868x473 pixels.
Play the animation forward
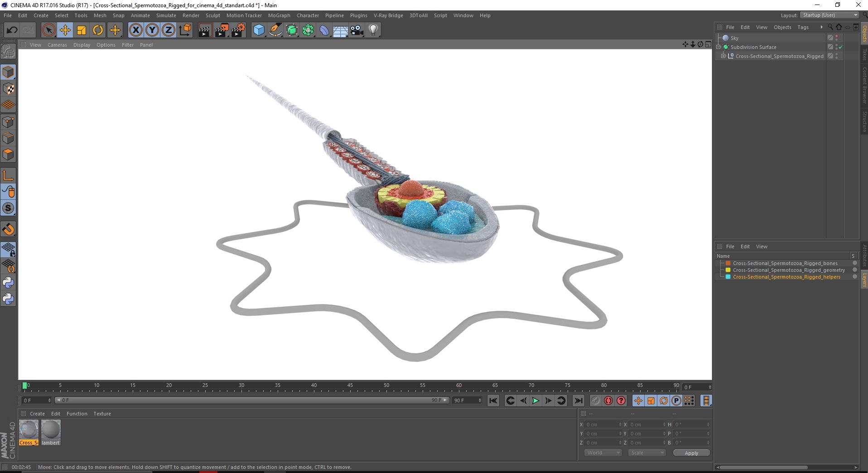click(535, 401)
